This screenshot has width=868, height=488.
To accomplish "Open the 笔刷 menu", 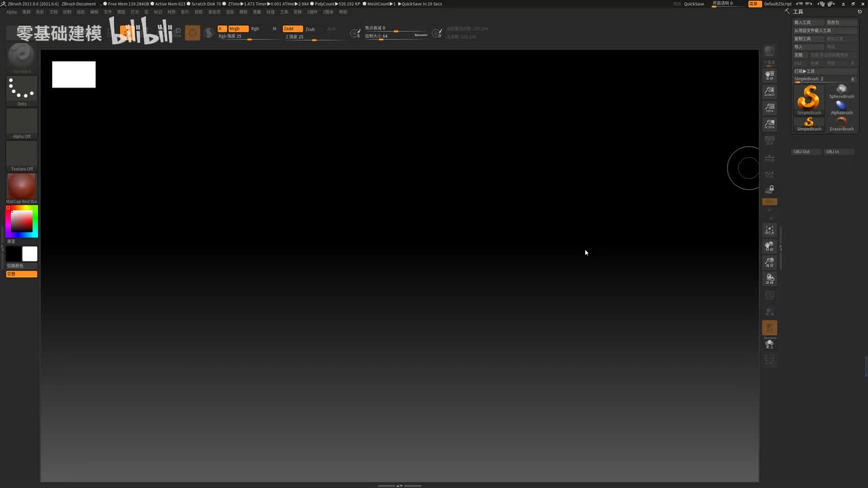I will click(x=26, y=12).
